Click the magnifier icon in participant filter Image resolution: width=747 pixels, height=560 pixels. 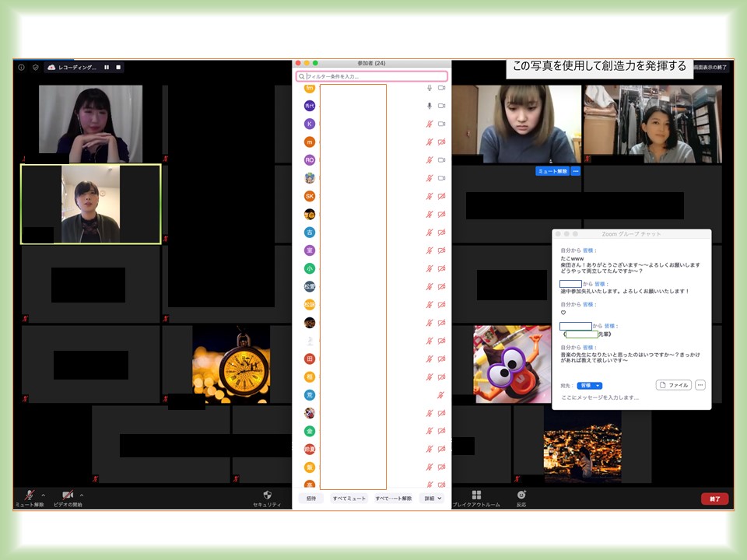[302, 76]
